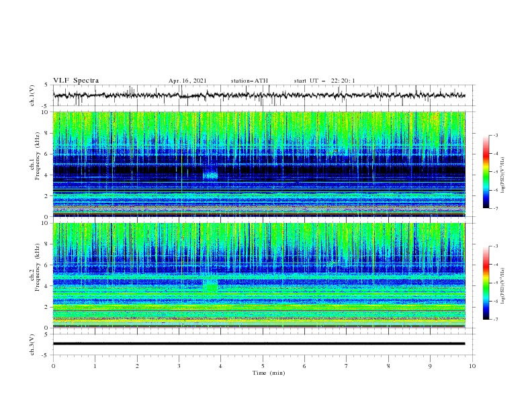Click the "5" tick on ch.3(V) axis
The height and width of the screenshot is (411, 532).
[x=46, y=334]
